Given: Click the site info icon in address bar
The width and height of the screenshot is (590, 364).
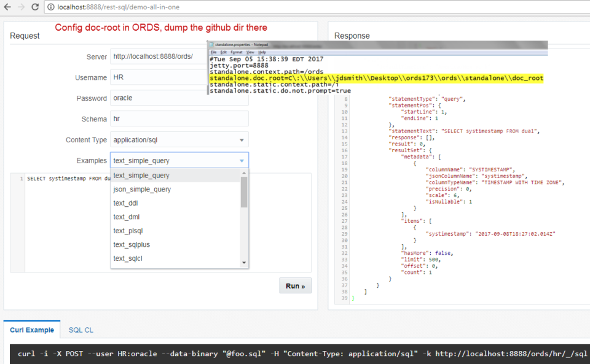Looking at the screenshot, I should 50,7.
